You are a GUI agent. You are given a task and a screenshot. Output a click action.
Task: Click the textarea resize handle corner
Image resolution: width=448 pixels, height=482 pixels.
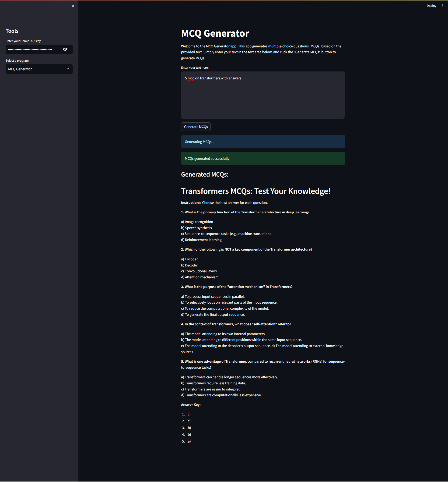point(344,117)
